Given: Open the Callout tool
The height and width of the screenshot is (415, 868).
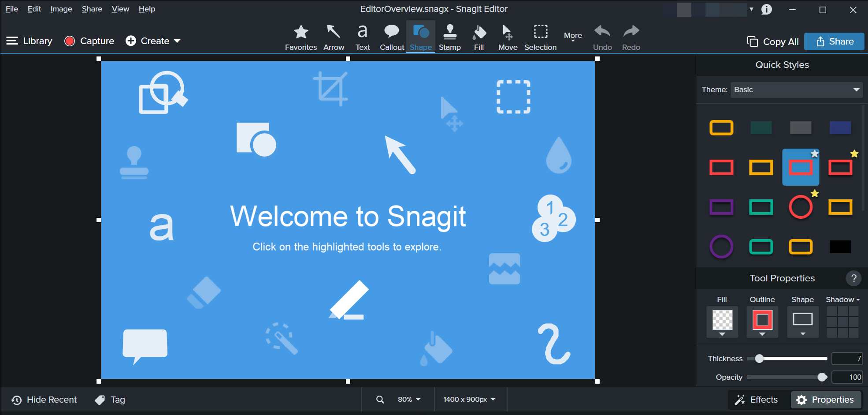Looking at the screenshot, I should pos(391,37).
